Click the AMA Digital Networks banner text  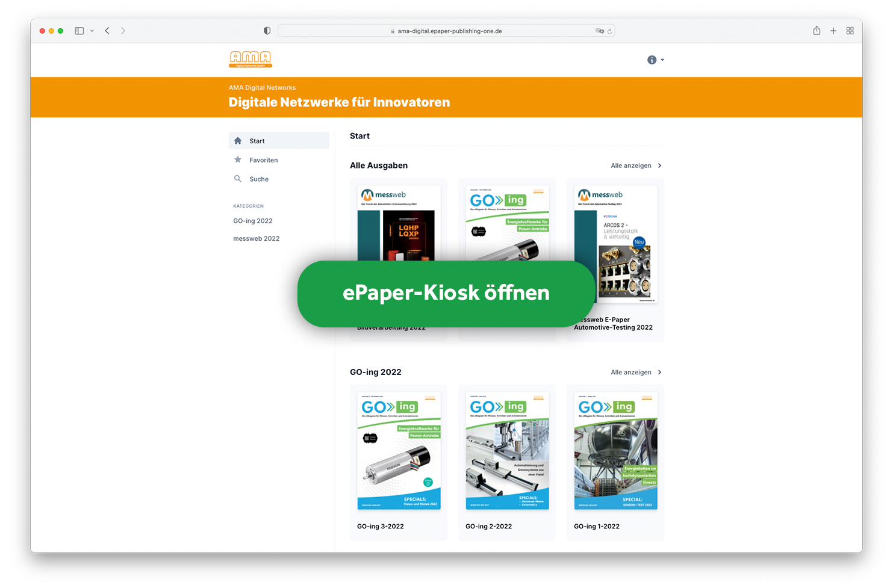click(262, 88)
